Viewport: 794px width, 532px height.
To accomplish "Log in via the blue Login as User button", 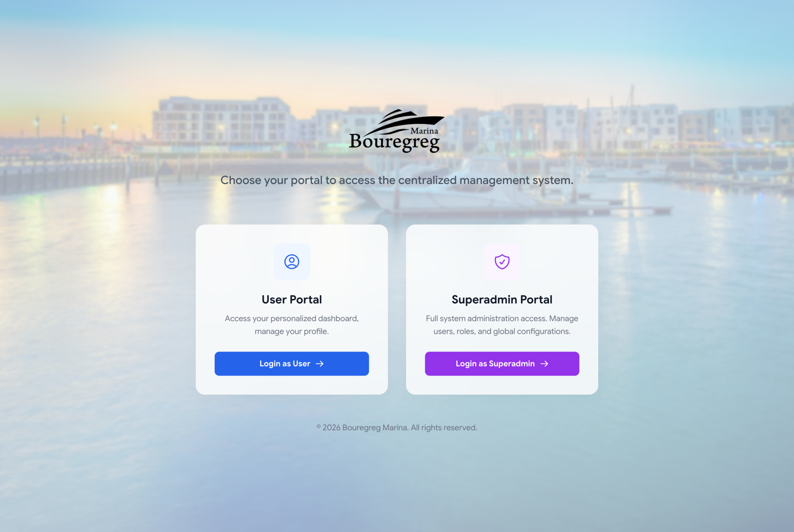I will 292,364.
